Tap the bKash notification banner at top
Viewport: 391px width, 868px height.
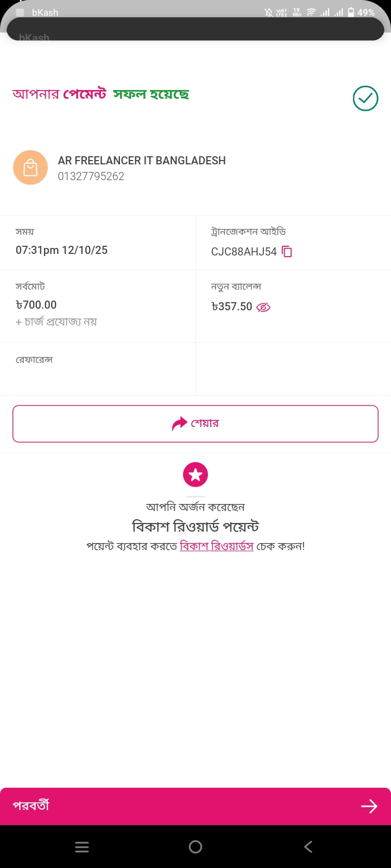195,28
